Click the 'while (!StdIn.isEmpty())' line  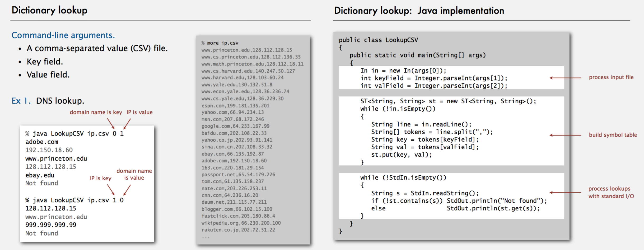pyautogui.click(x=403, y=178)
